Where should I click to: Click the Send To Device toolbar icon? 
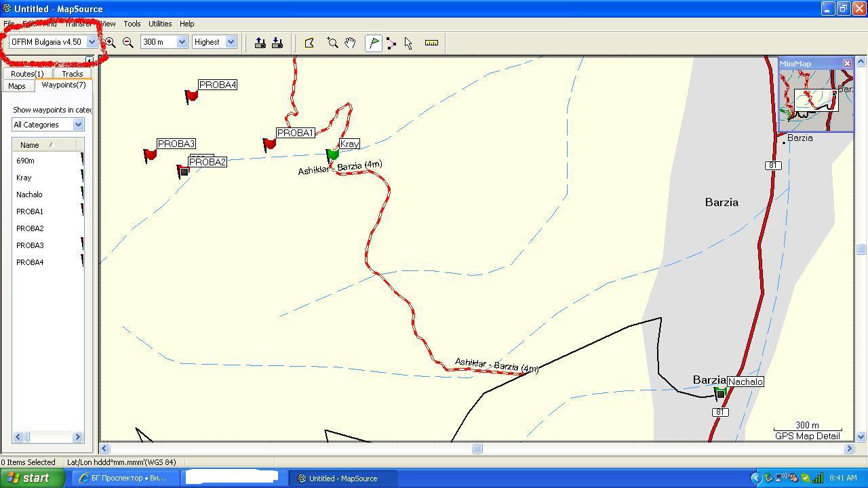pos(260,43)
